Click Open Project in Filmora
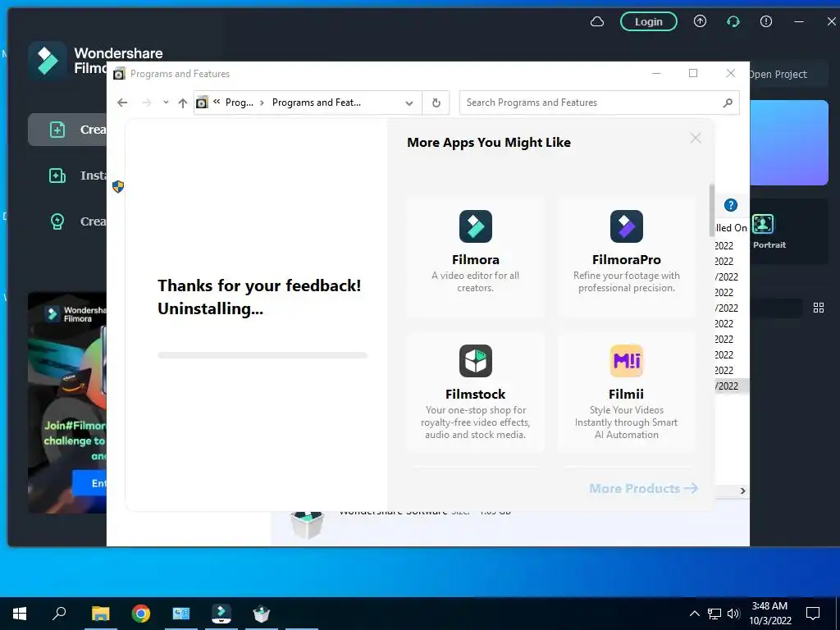This screenshot has height=630, width=840. (778, 75)
